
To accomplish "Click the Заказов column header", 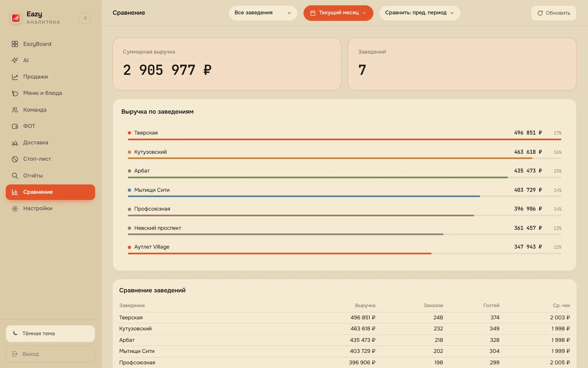I will pos(433,306).
